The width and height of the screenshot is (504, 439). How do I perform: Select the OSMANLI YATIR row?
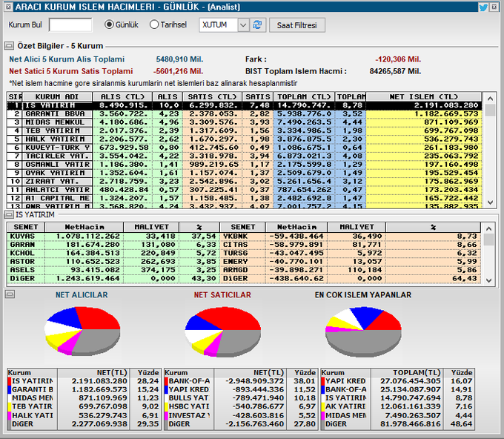pyautogui.click(x=245, y=165)
